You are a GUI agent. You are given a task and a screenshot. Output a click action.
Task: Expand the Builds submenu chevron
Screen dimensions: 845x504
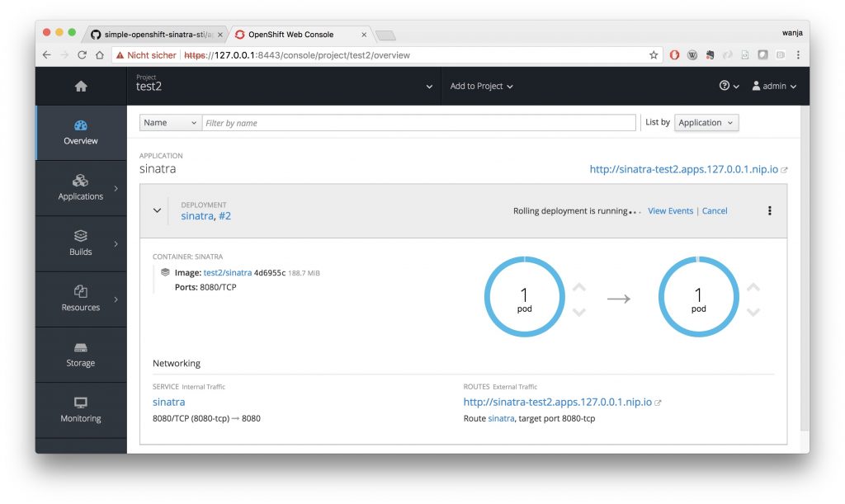point(116,244)
